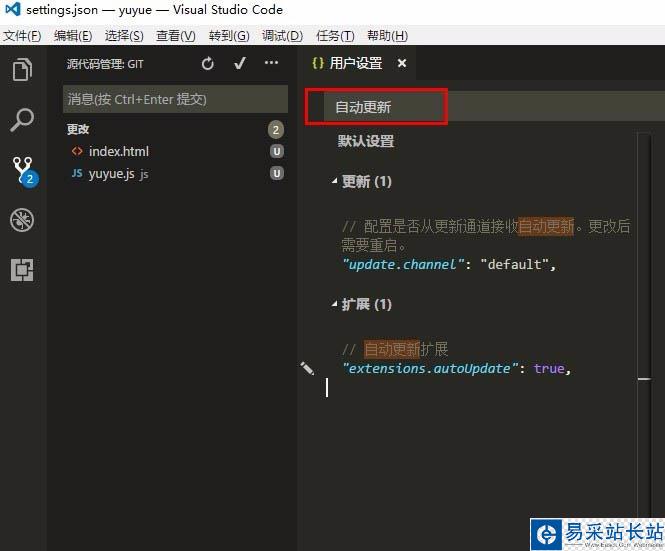
Task: Refresh the git source control status
Action: pyautogui.click(x=208, y=64)
